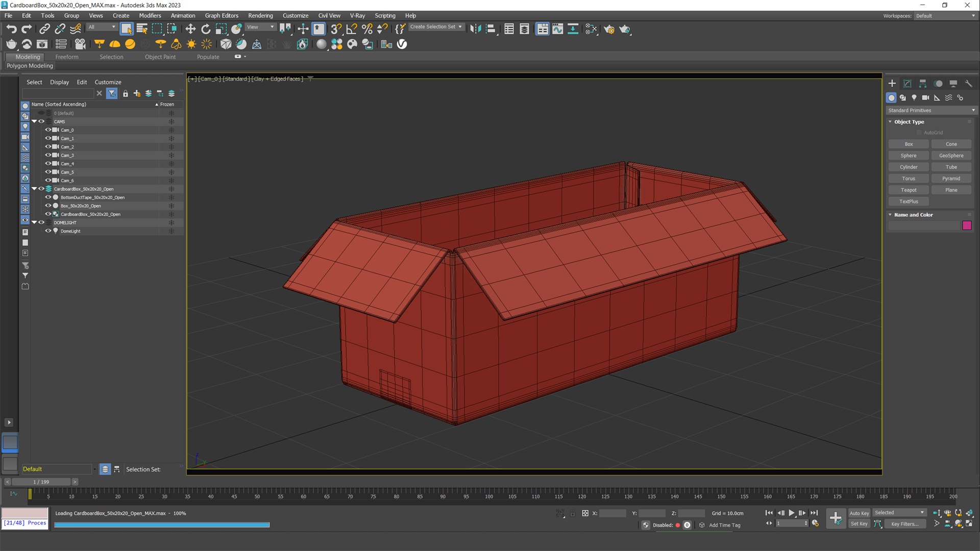Click the scene explorer filter icon
The width and height of the screenshot is (980, 551).
pyautogui.click(x=112, y=93)
